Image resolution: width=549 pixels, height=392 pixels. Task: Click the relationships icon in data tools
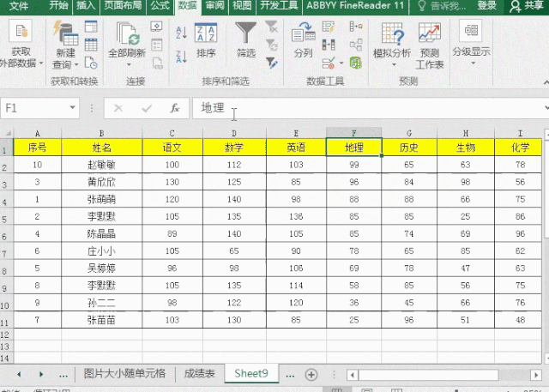[356, 45]
